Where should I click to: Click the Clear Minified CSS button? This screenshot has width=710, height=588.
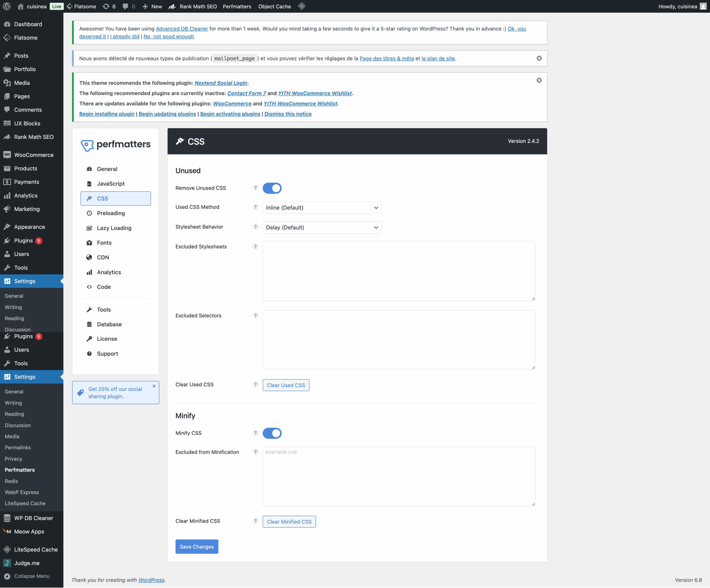(289, 521)
